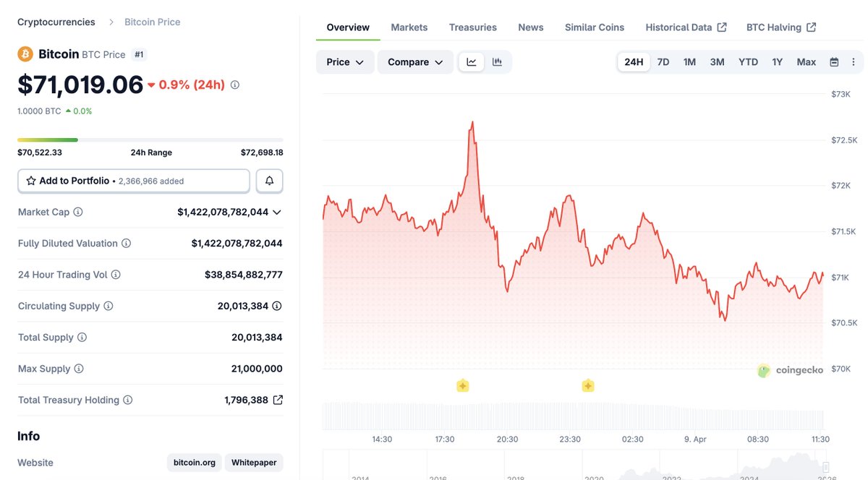The image size is (868, 480).
Task: Click the 24h Range progress bar
Action: click(150, 140)
